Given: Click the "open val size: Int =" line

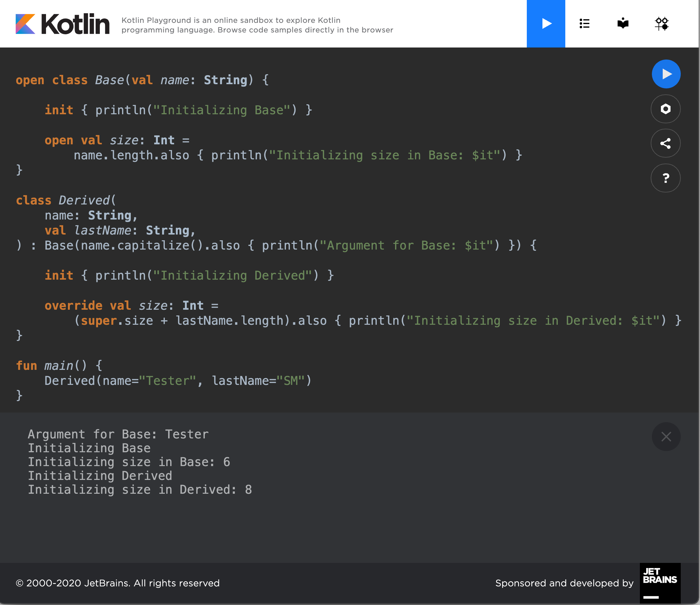Looking at the screenshot, I should point(117,140).
